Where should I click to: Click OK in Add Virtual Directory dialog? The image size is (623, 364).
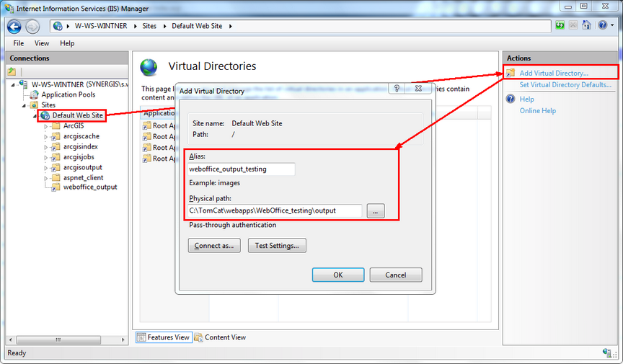click(x=337, y=275)
